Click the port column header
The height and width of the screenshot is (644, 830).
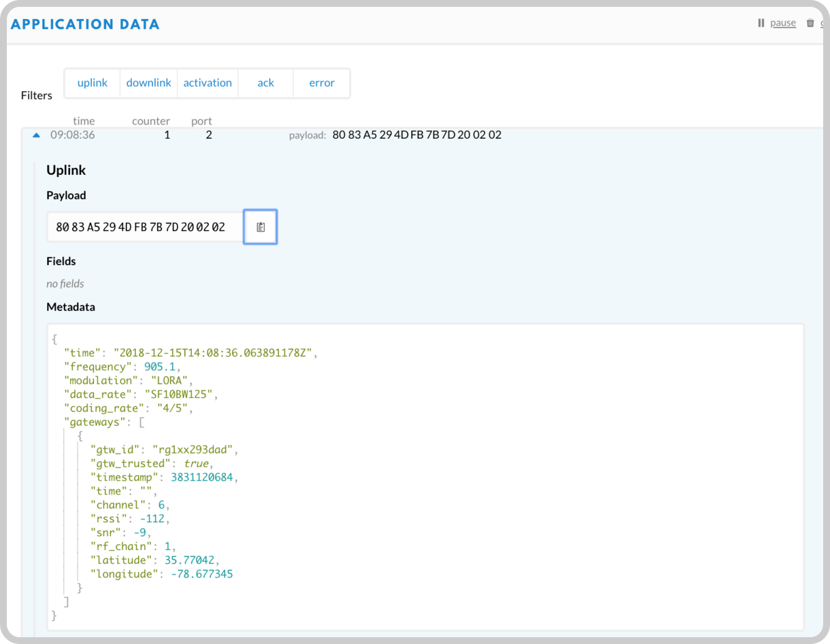coord(201,121)
